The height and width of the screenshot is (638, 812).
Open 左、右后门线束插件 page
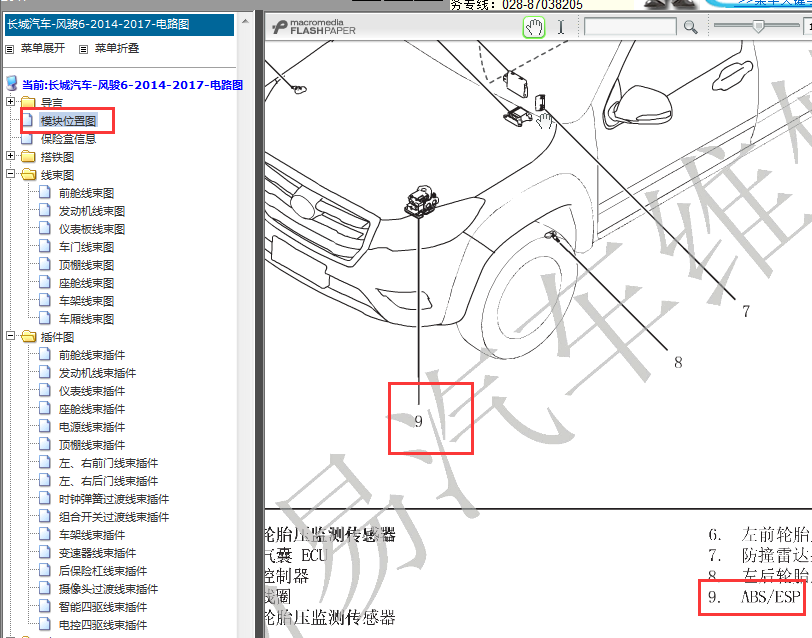point(108,481)
